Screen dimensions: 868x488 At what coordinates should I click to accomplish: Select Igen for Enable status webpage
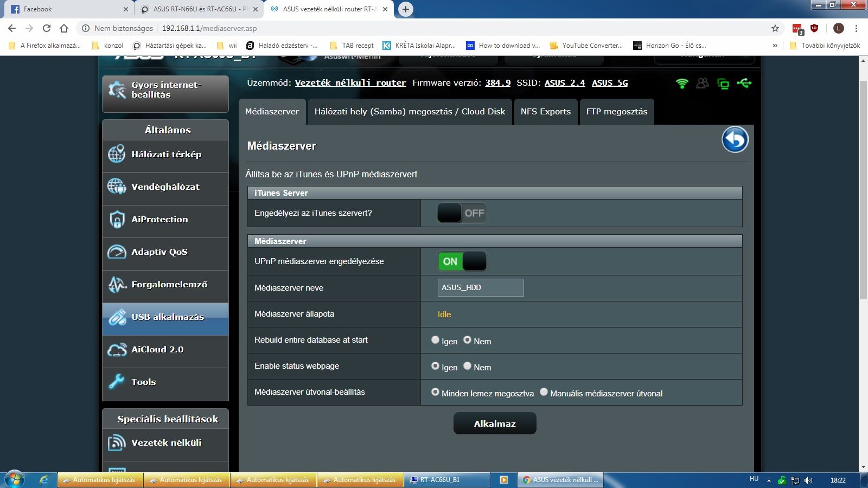[435, 366]
